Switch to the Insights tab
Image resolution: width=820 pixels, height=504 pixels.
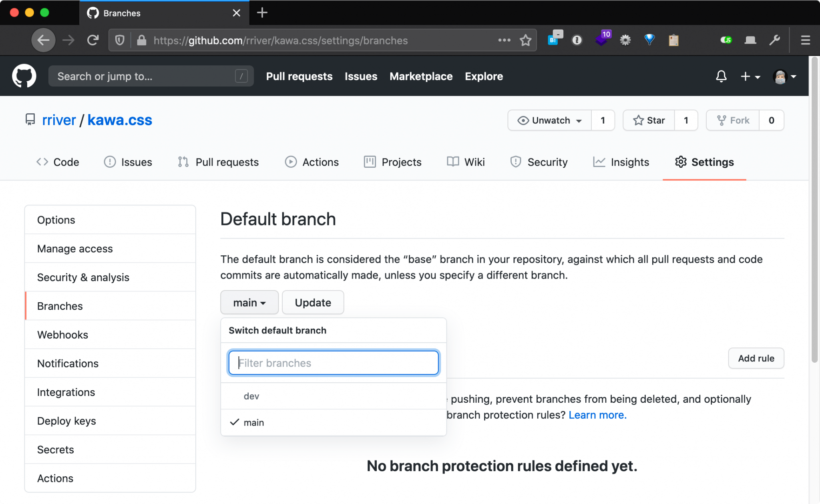[x=621, y=162]
